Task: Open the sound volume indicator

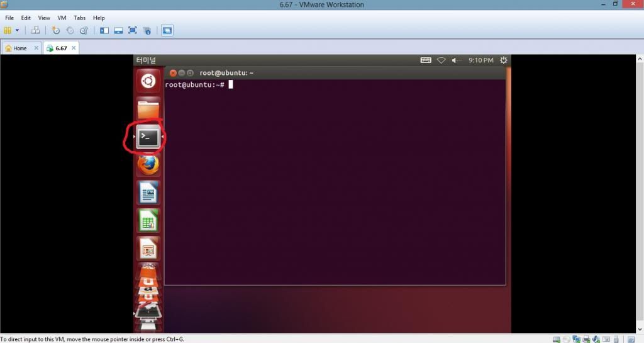Action: 456,60
